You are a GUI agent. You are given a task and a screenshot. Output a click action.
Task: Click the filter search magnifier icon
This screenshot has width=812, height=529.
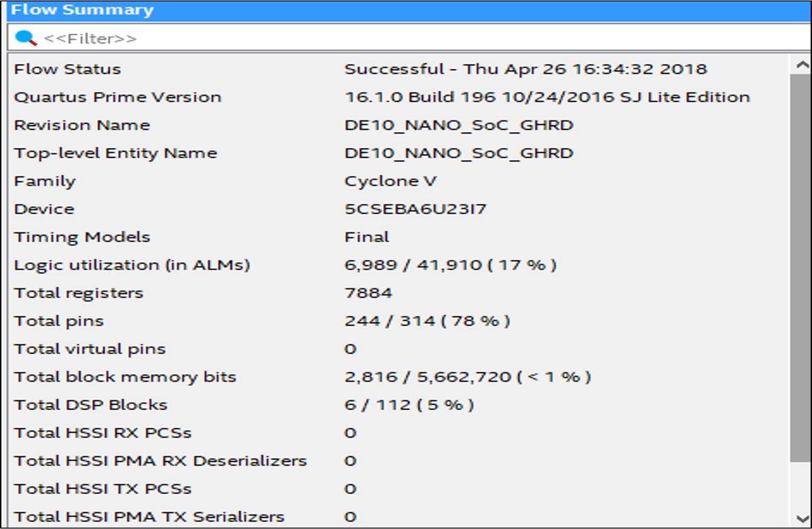25,38
